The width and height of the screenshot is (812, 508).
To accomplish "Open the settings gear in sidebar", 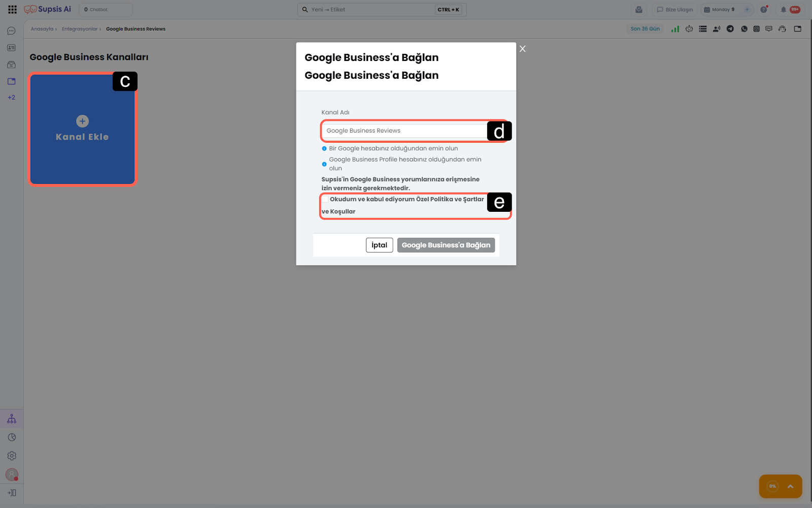I will point(12,456).
